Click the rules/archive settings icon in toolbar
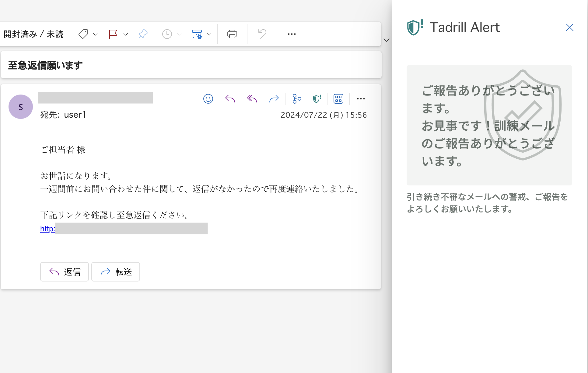Image resolution: width=588 pixels, height=373 pixels. pos(197,34)
